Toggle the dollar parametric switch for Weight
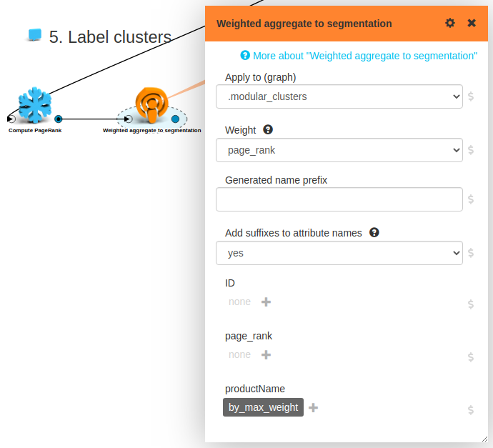Screen dimensions: 493x448 471,150
